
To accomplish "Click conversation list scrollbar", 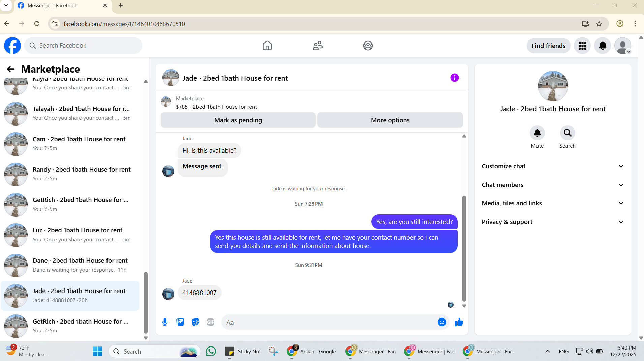I will pos(146,303).
